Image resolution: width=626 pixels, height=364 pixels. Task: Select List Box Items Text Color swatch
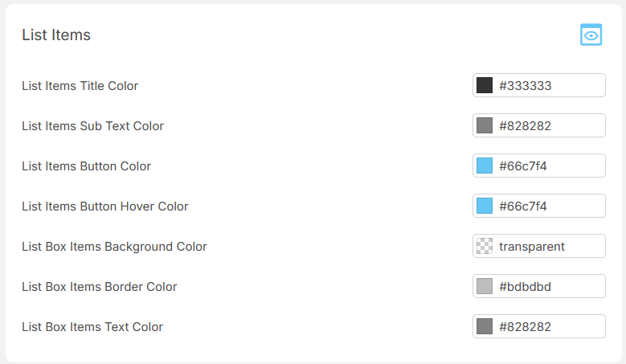pos(485,326)
